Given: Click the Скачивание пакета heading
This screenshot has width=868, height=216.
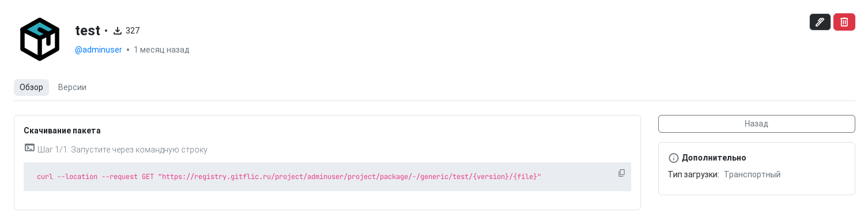Looking at the screenshot, I should (x=62, y=131).
